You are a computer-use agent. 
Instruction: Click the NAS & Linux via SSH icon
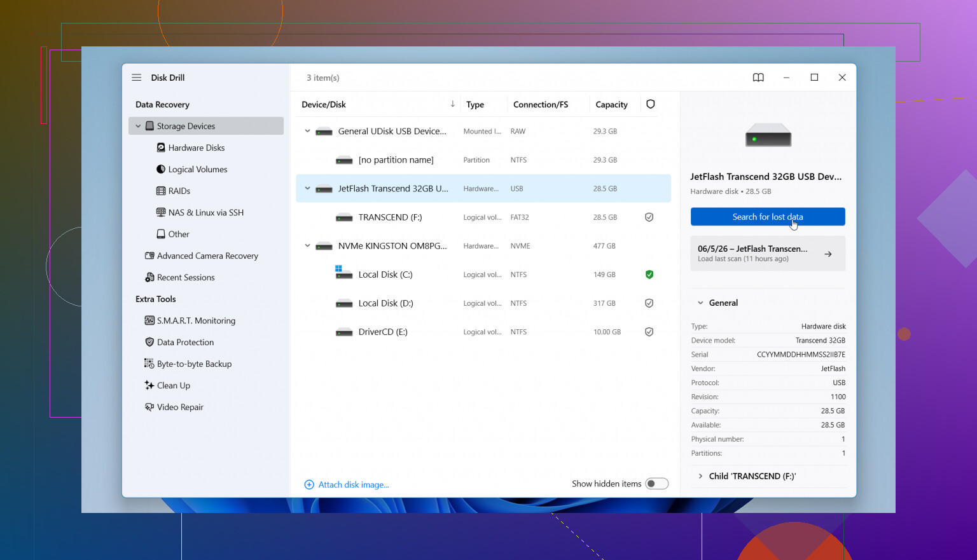(x=161, y=212)
